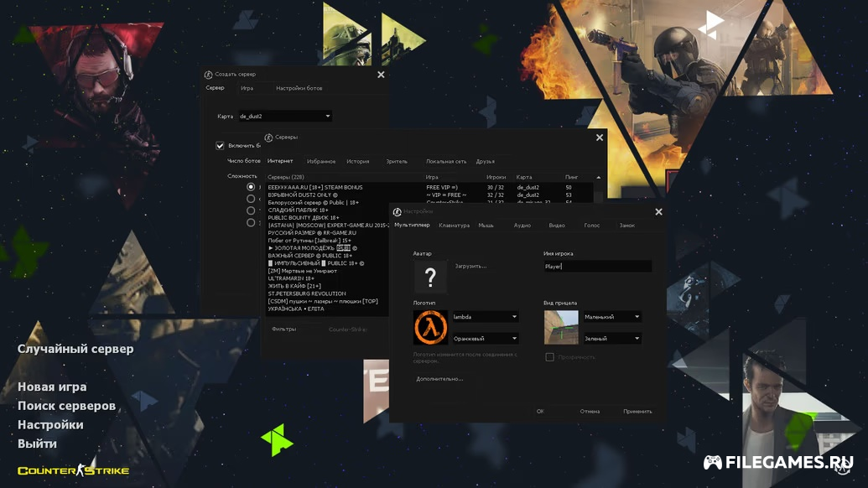The width and height of the screenshot is (868, 488).
Task: Open the Настройки ботов tab
Action: pos(299,89)
